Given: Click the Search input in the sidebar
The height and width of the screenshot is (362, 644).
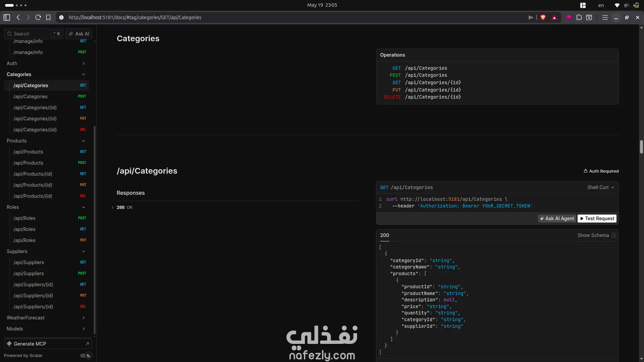Looking at the screenshot, I should 34,34.
